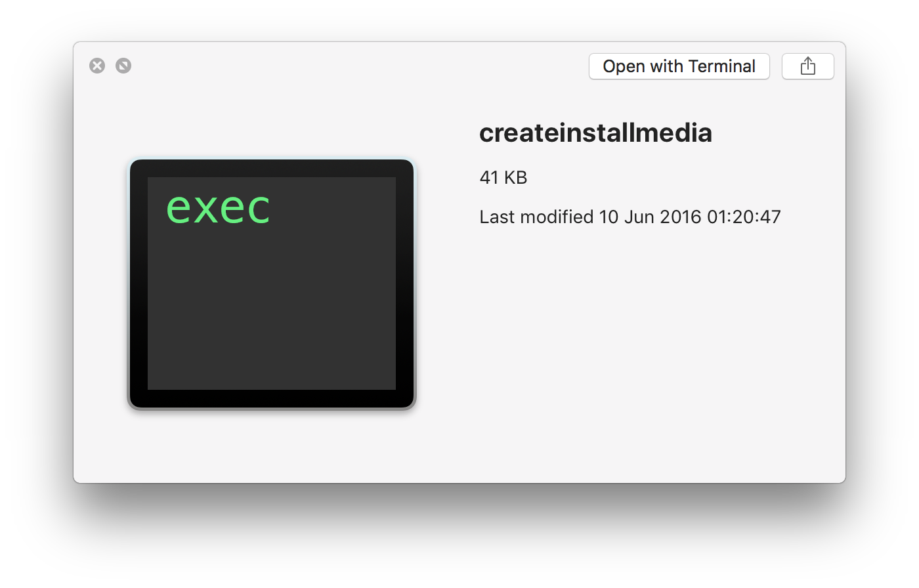
Task: Click the 41 KB file size label
Action: (503, 177)
